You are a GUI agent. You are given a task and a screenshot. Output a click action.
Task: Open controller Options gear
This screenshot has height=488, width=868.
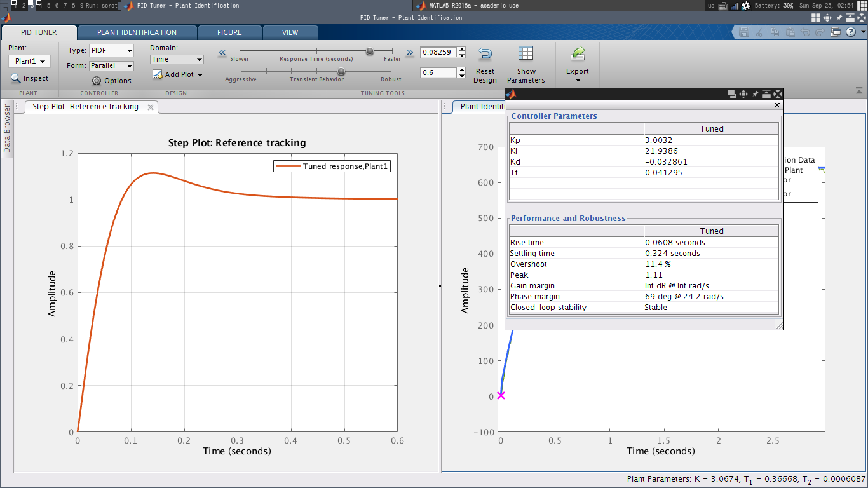pyautogui.click(x=97, y=81)
